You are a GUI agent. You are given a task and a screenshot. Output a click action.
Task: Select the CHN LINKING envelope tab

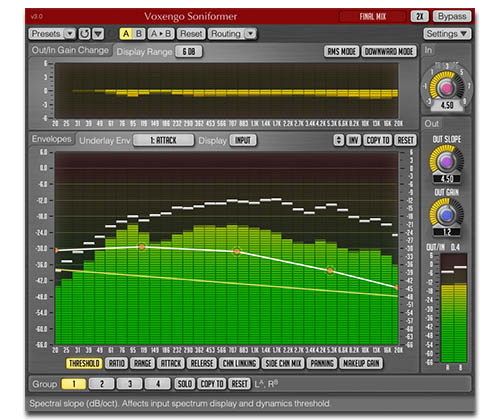[x=239, y=363]
